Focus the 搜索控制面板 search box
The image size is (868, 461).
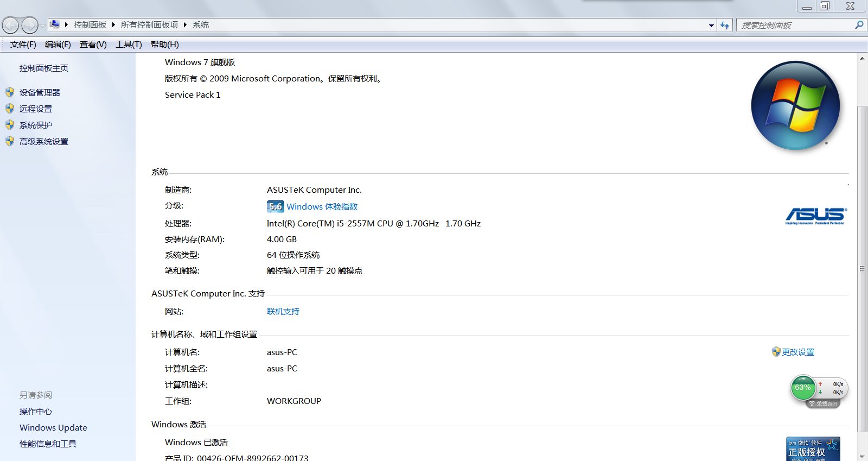[795, 25]
